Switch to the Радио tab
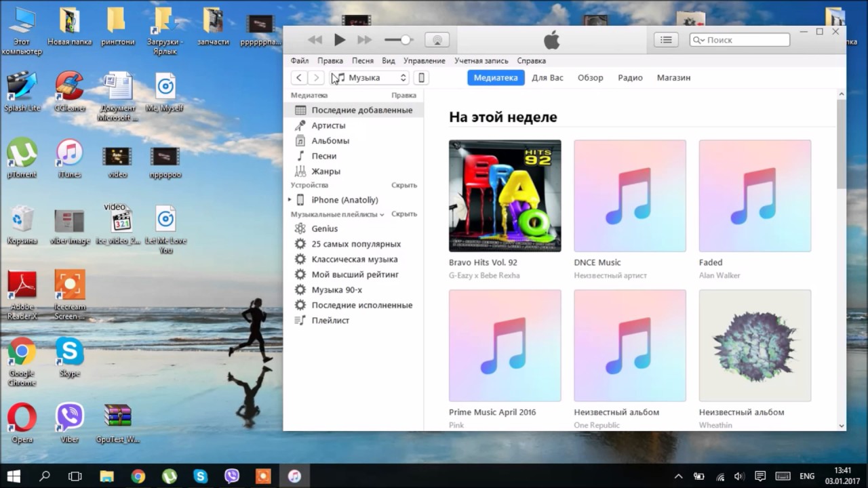Viewport: 868px width, 488px height. [x=630, y=78]
